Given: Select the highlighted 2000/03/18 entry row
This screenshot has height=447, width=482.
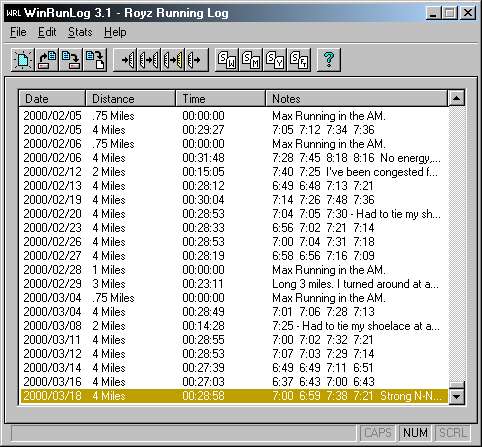Looking at the screenshot, I should point(233,396).
